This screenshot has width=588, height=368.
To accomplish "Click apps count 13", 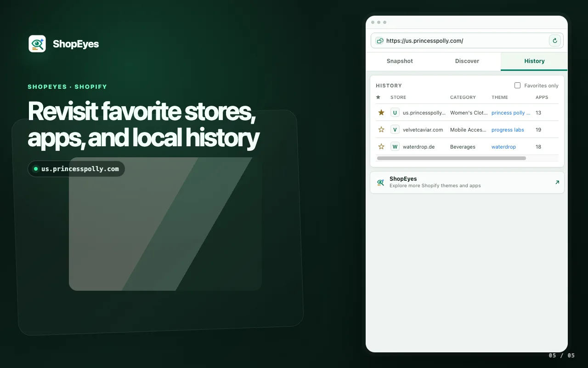I will click(x=538, y=113).
